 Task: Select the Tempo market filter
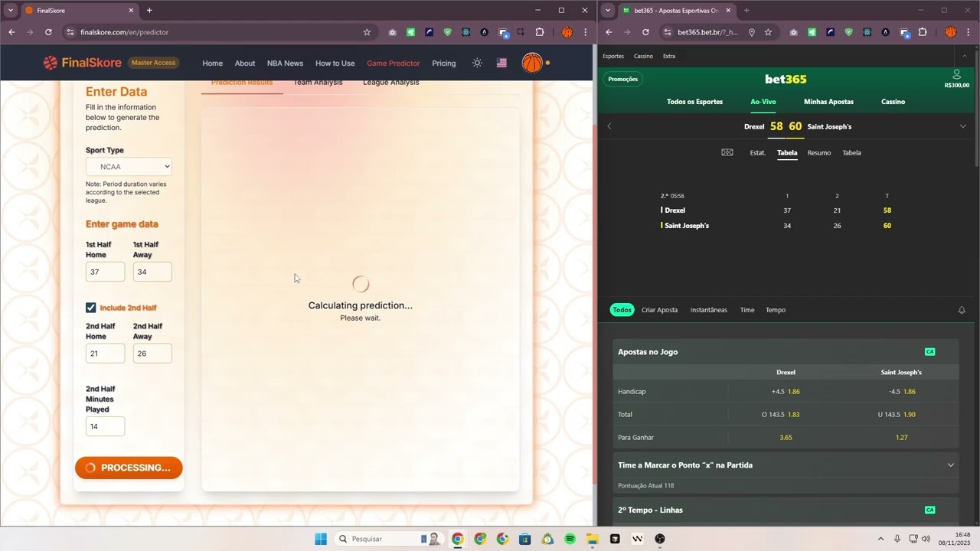(776, 310)
